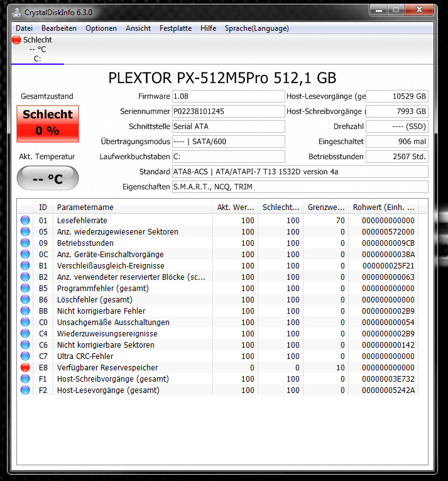Click the -- °C temperature button

point(48,178)
